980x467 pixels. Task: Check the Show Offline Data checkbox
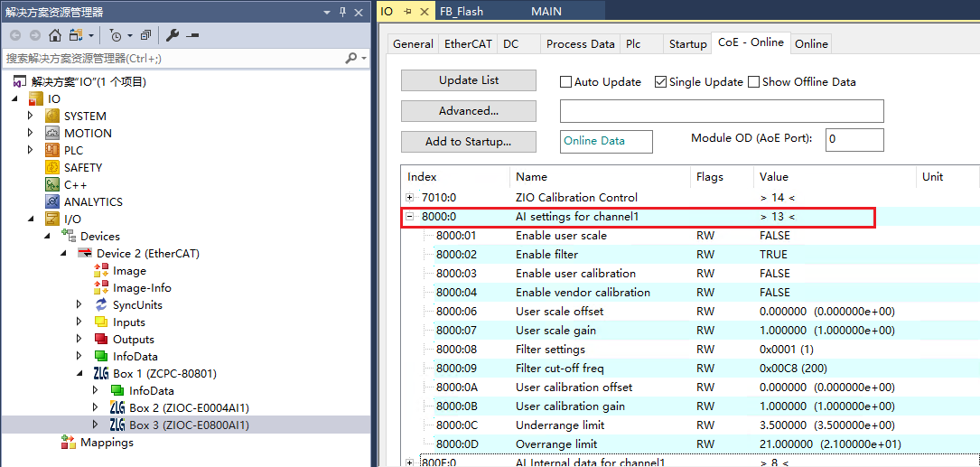754,82
